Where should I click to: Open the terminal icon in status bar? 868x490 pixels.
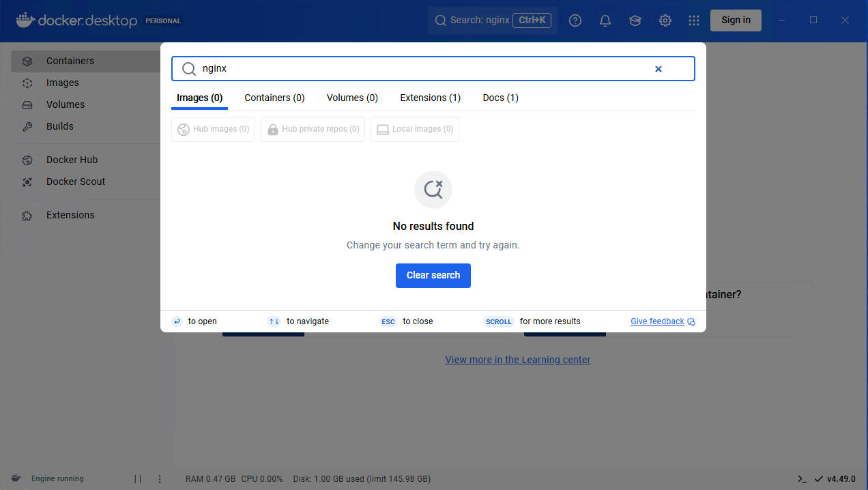point(802,479)
